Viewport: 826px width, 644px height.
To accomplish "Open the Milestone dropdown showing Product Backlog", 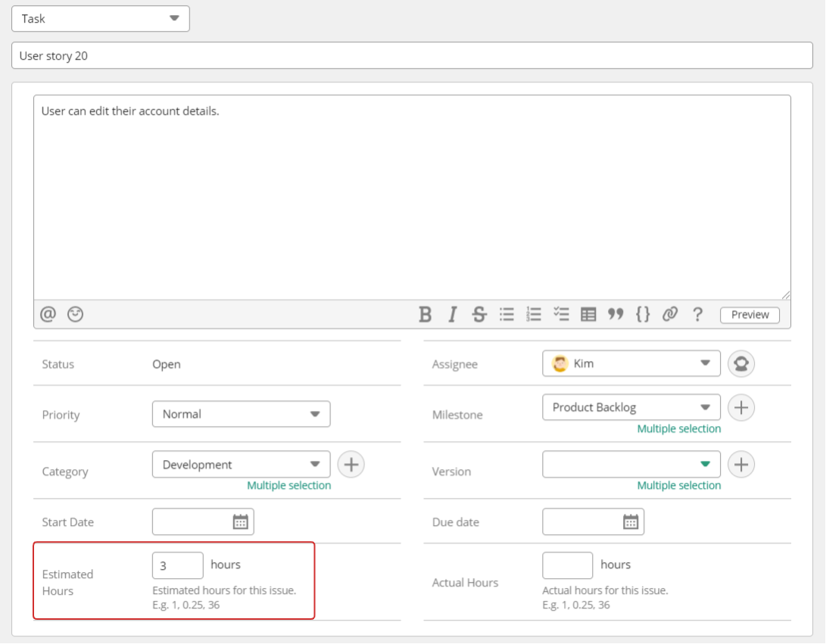I will pos(631,407).
